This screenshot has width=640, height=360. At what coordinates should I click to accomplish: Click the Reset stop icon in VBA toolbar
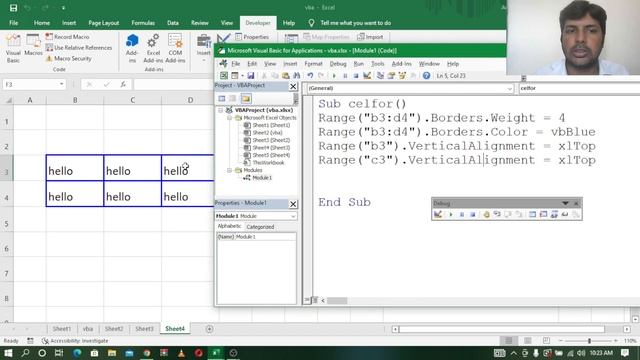[x=356, y=76]
